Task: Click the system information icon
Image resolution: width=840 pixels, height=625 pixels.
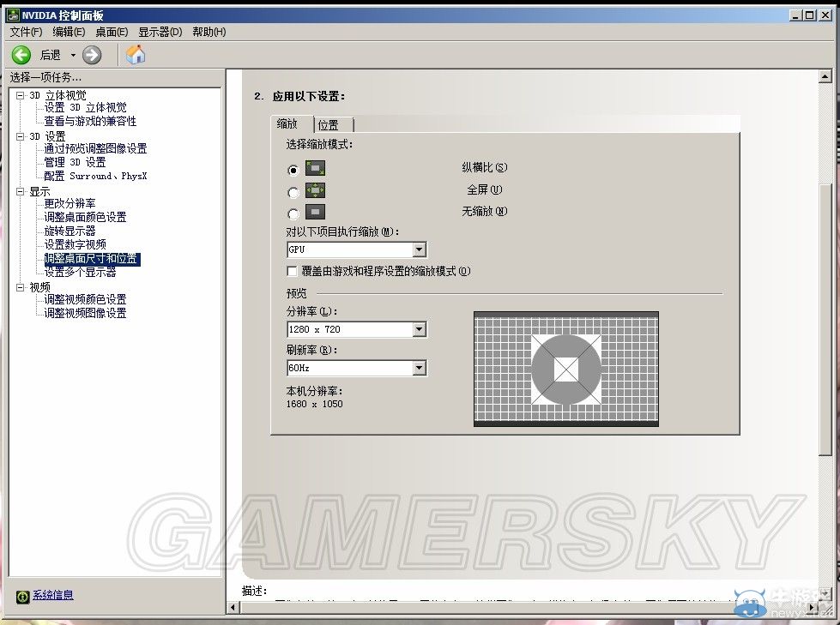Action: coord(22,596)
